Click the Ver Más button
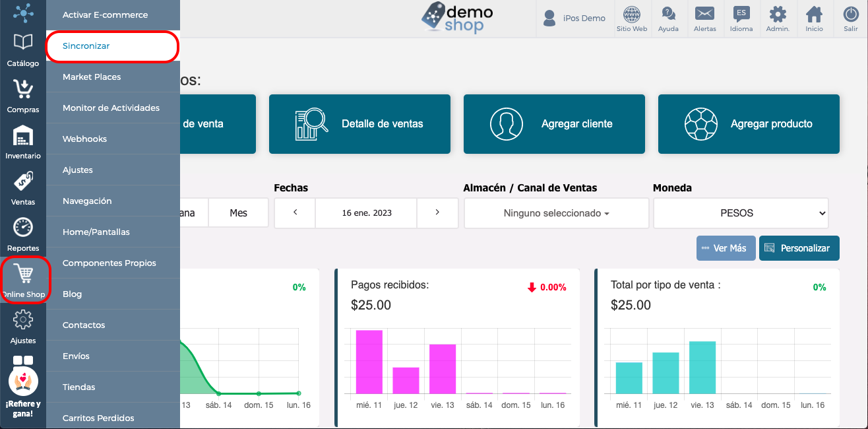Viewport: 868px width, 429px height. click(x=726, y=248)
